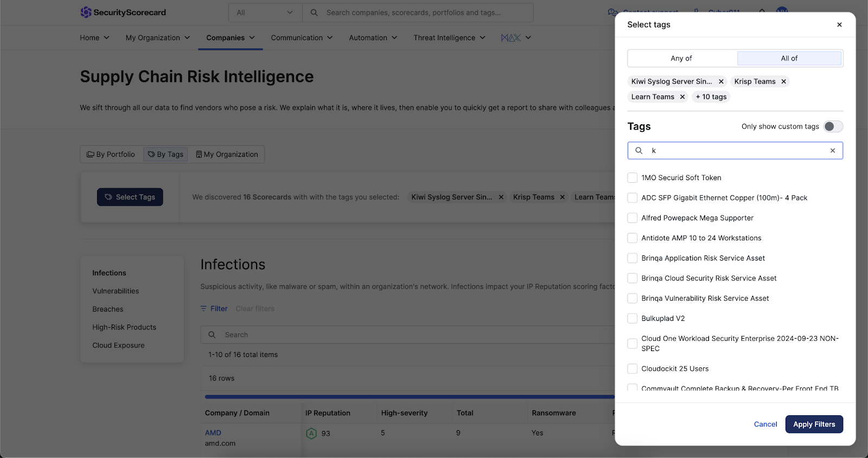Click the Filter icon under Infections
The height and width of the screenshot is (458, 868).
(203, 308)
